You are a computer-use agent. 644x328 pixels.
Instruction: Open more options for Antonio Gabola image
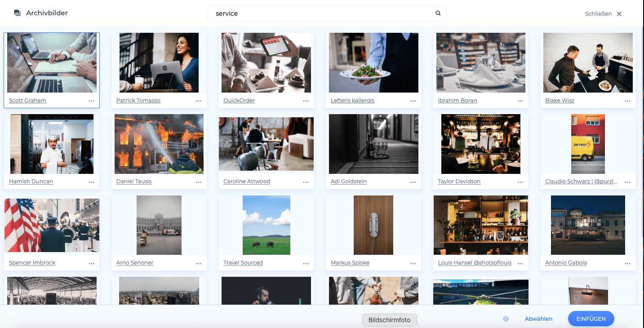click(x=627, y=263)
